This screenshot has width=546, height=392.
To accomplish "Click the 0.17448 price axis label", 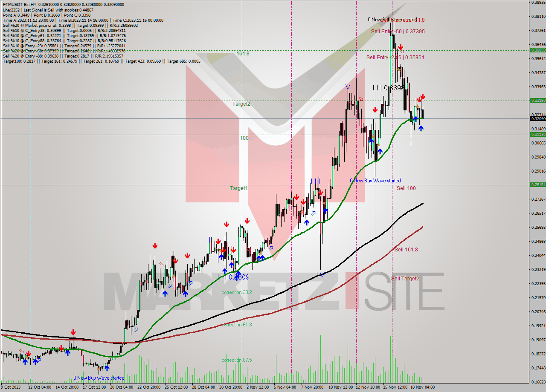I will tap(538, 368).
